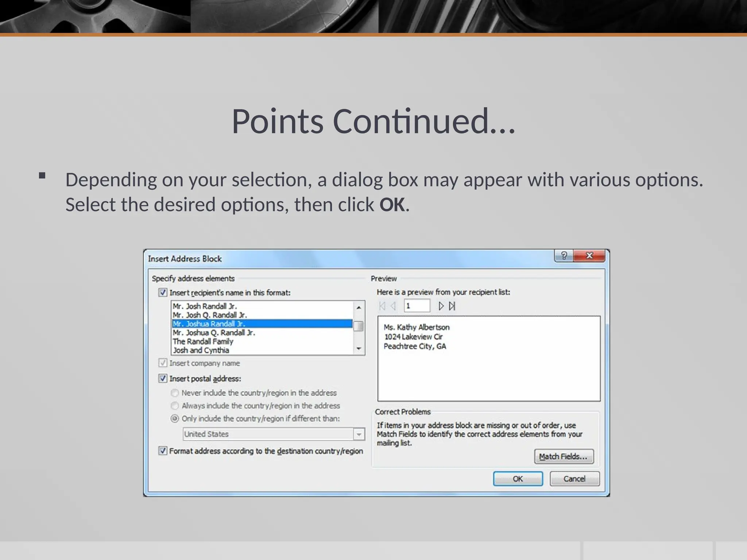Toggle Format address according to destination checkbox

click(x=163, y=451)
